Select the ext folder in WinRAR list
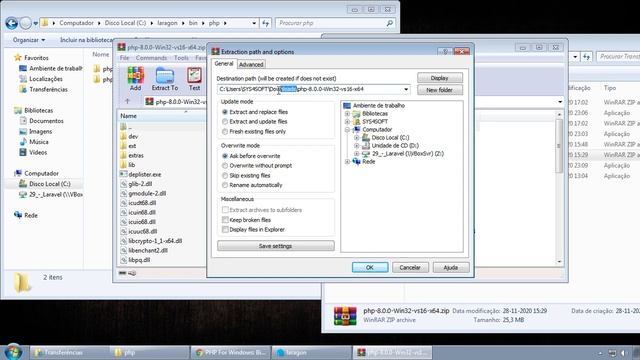 pyautogui.click(x=132, y=146)
